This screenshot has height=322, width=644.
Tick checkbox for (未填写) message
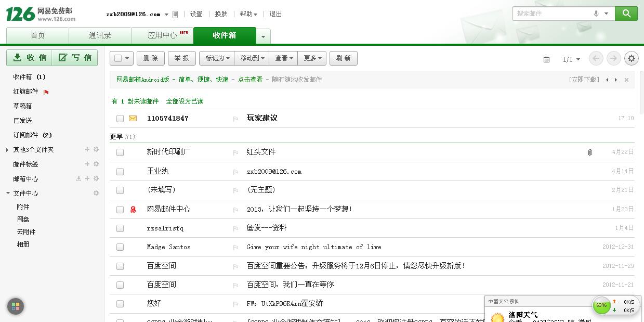[x=120, y=190]
